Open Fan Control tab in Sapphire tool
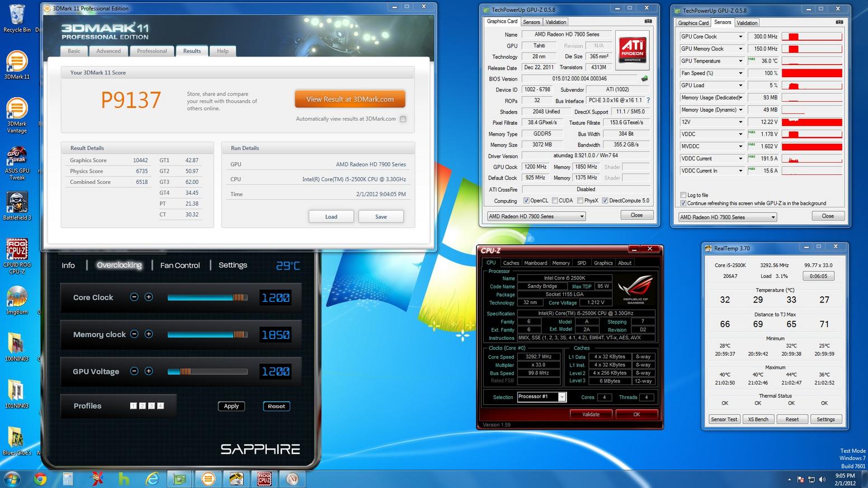Viewport: 868px width, 488px height. point(180,266)
